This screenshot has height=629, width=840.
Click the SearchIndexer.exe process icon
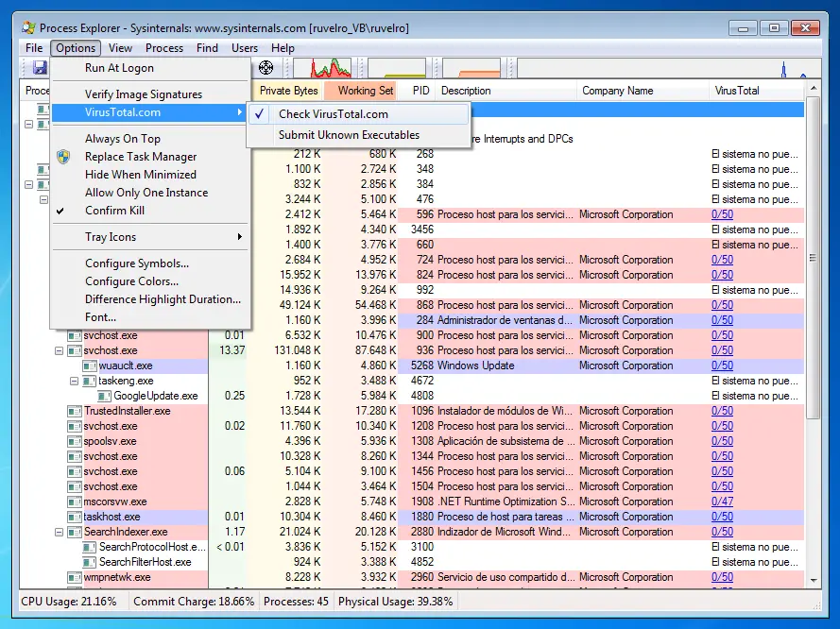74,532
